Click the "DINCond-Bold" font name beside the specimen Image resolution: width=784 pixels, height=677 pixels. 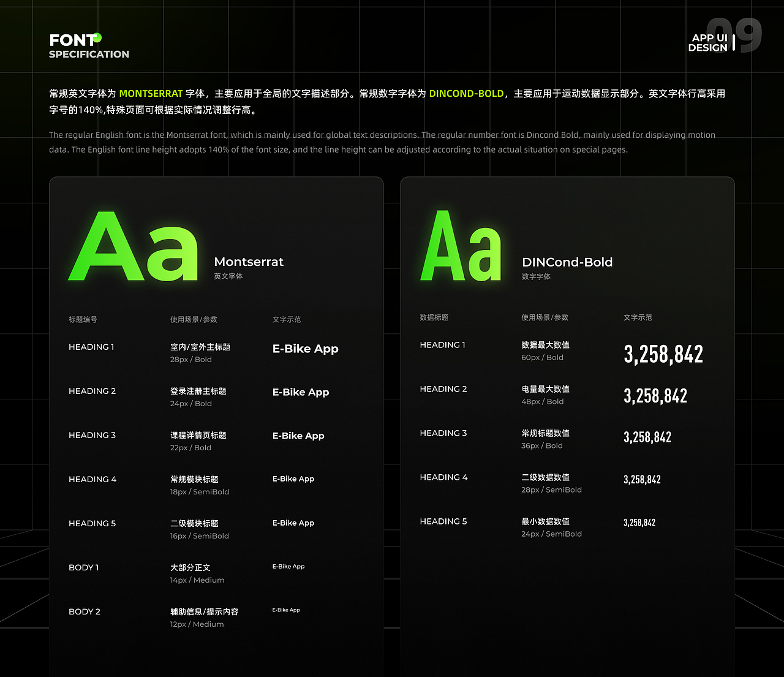[567, 262]
